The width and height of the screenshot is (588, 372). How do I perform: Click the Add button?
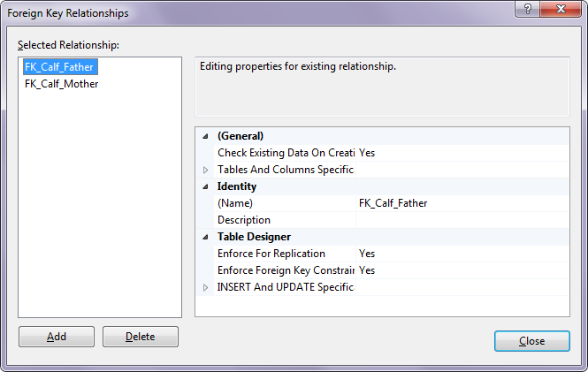pos(57,337)
